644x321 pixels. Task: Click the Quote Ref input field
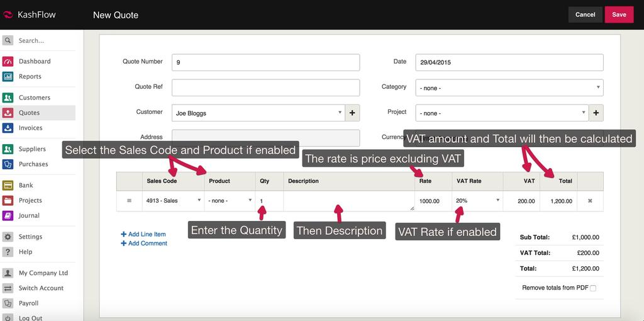(x=265, y=87)
